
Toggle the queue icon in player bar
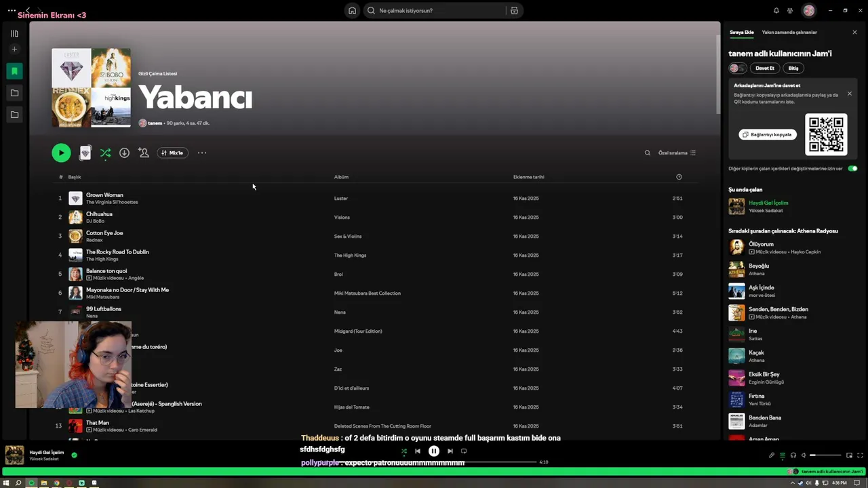(x=782, y=455)
